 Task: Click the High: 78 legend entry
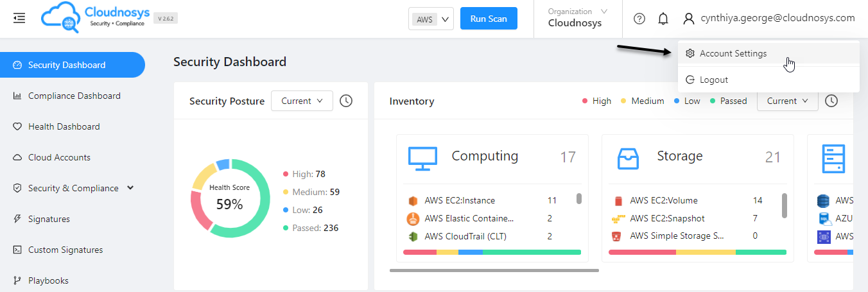(304, 174)
